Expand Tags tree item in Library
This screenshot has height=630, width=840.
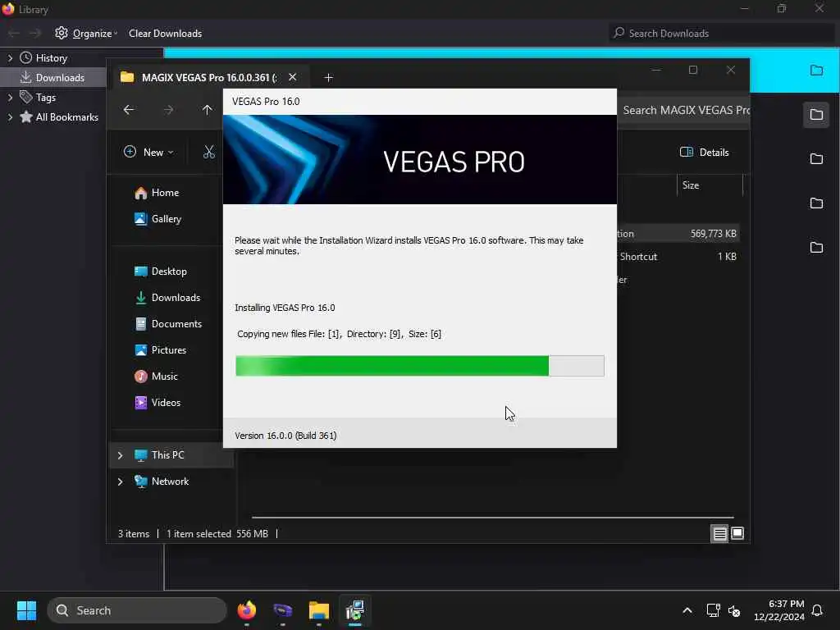pos(10,98)
